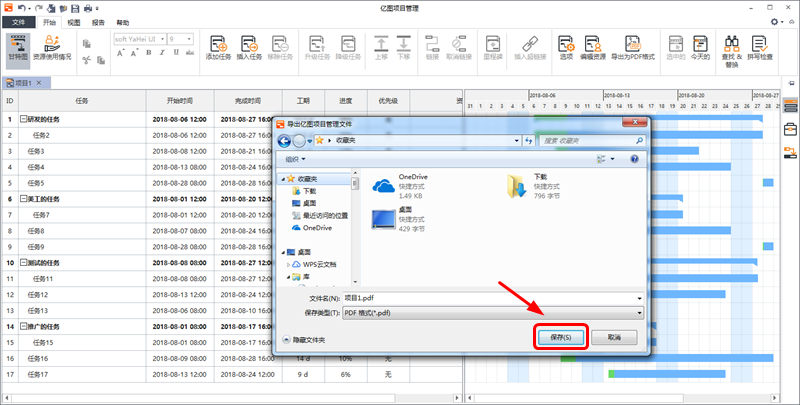The height and width of the screenshot is (405, 800).
Task: Click the 保存(S) button
Action: point(561,337)
